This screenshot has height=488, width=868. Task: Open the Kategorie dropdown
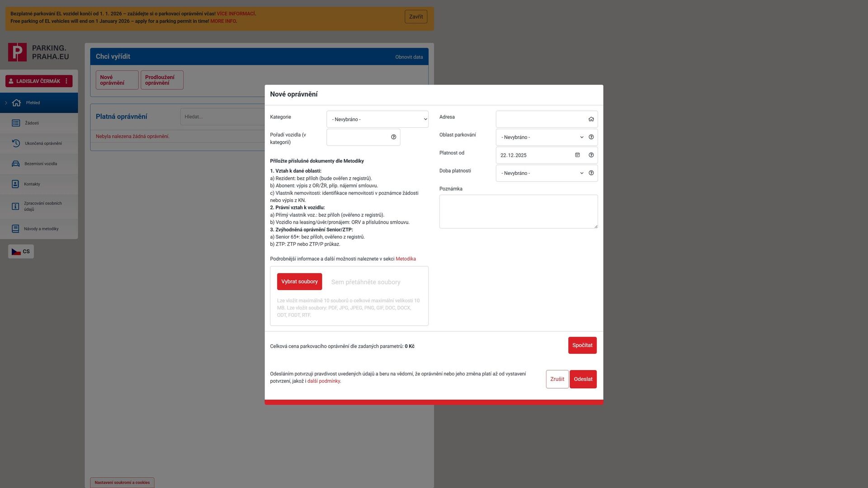click(377, 119)
